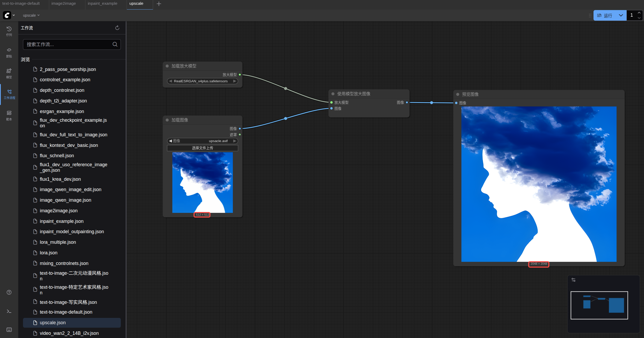
Task: Open lora_multiple.json workflow
Action: [72, 242]
